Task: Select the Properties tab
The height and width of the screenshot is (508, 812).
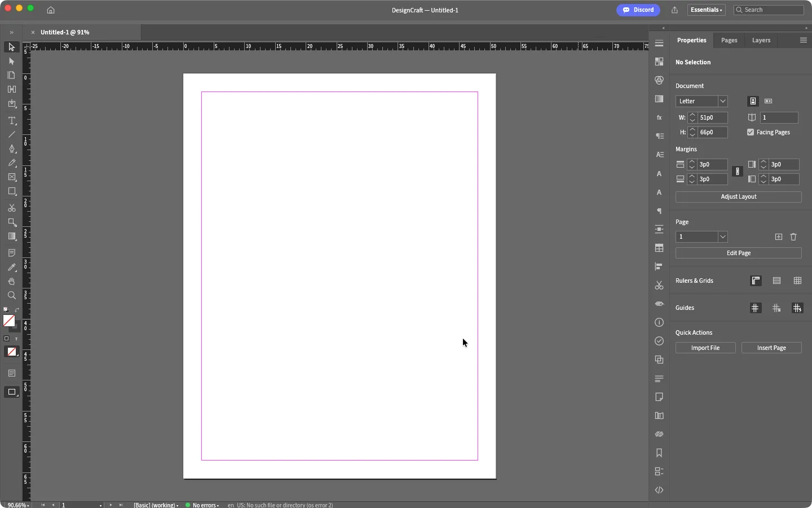Action: point(692,41)
